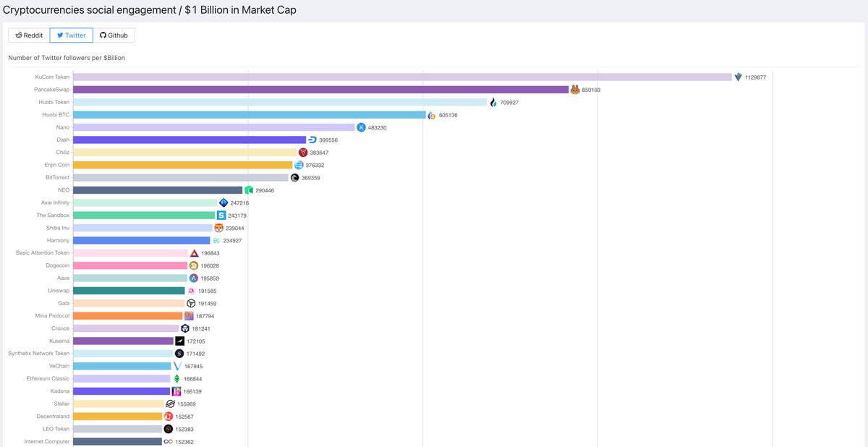Viewport: 868px width, 447px height.
Task: Click the value 1129877
Action: (x=755, y=77)
